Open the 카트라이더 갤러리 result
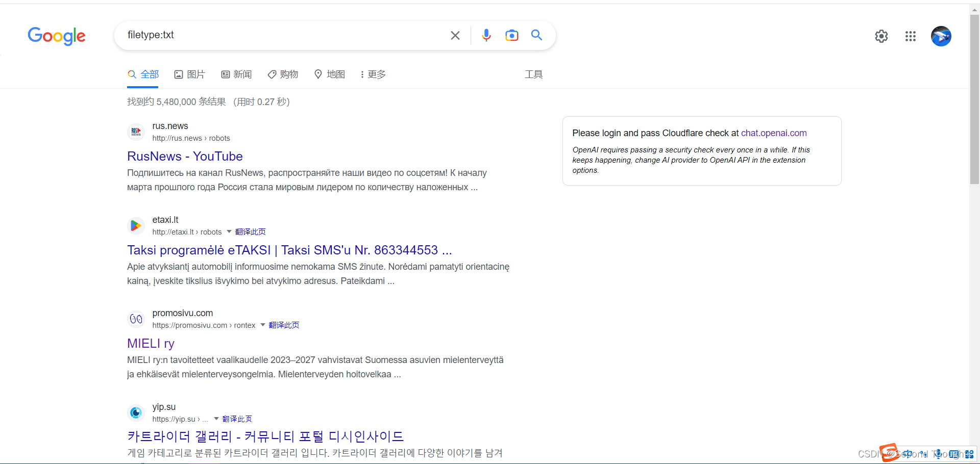The image size is (980, 464). point(265,436)
